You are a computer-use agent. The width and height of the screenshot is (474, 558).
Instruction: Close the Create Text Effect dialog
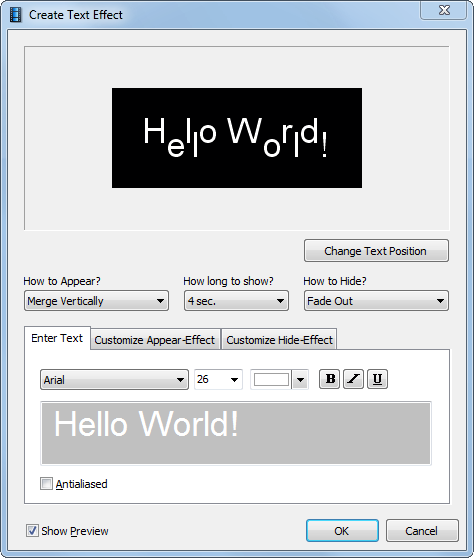click(443, 10)
